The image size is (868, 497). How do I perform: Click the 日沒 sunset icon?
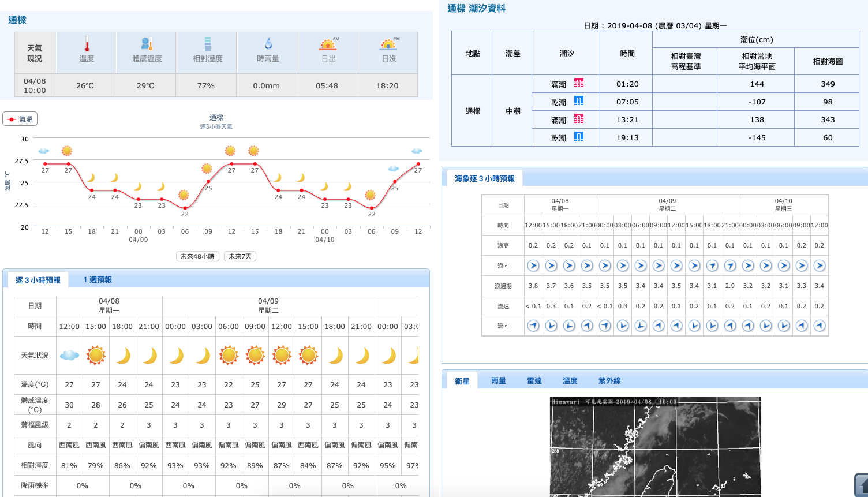[389, 44]
